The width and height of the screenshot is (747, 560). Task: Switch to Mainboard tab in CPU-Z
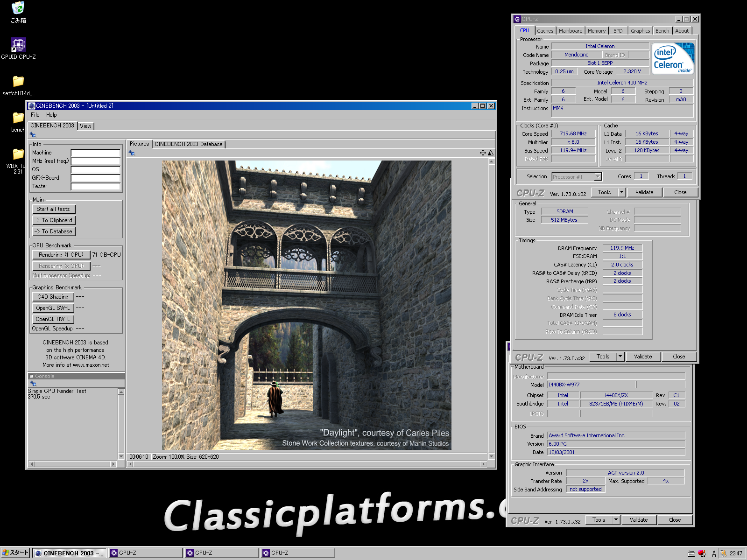[571, 31]
